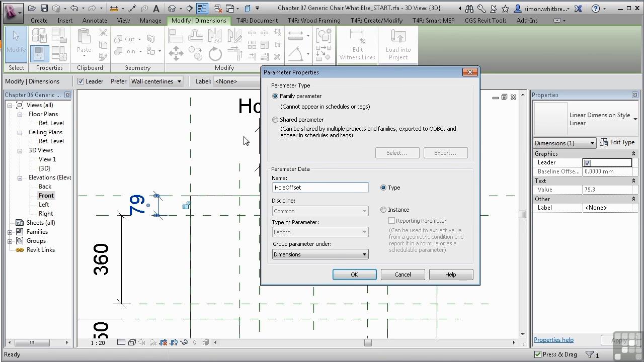644x362 pixels.
Task: Select the Type radio button
Action: point(383,188)
